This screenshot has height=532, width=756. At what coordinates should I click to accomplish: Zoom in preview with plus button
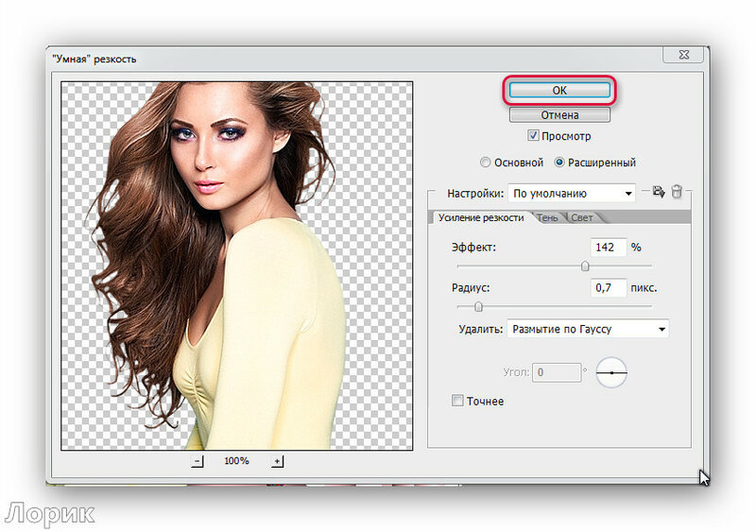tap(277, 461)
